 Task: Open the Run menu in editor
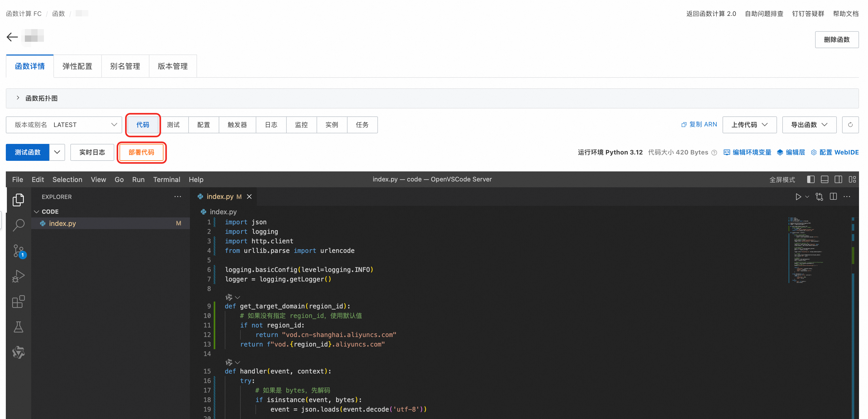pyautogui.click(x=138, y=179)
